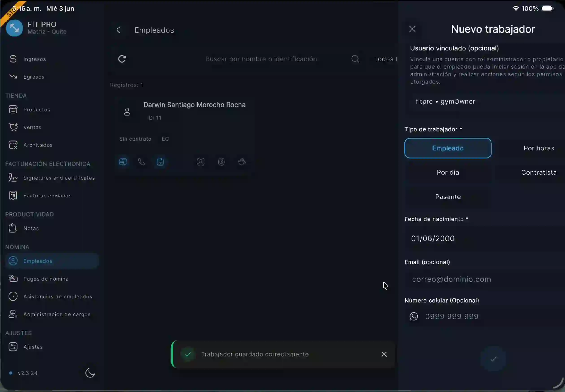
Task: Click the calendar icon on Darwin's card
Action: [x=160, y=162]
